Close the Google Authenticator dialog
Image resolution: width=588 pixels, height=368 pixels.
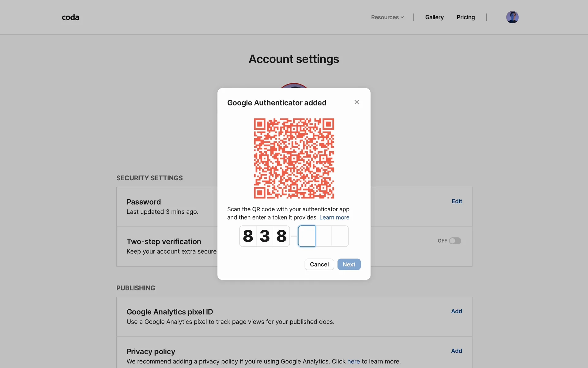(x=356, y=102)
